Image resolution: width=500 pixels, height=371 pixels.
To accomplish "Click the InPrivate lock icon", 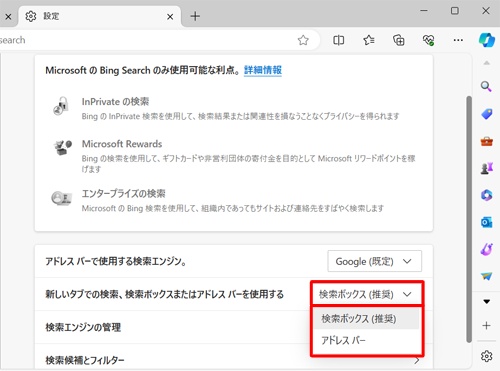I will pyautogui.click(x=61, y=106).
